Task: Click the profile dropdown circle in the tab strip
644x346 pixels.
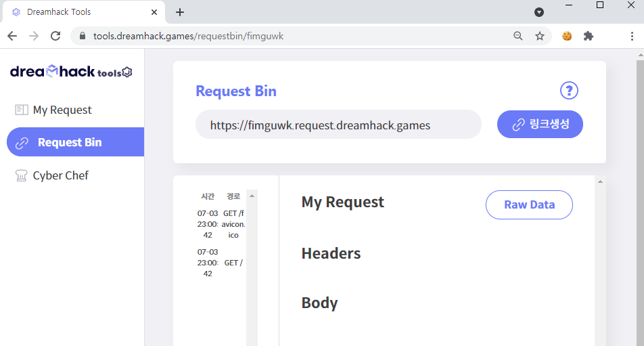Action: (x=539, y=12)
